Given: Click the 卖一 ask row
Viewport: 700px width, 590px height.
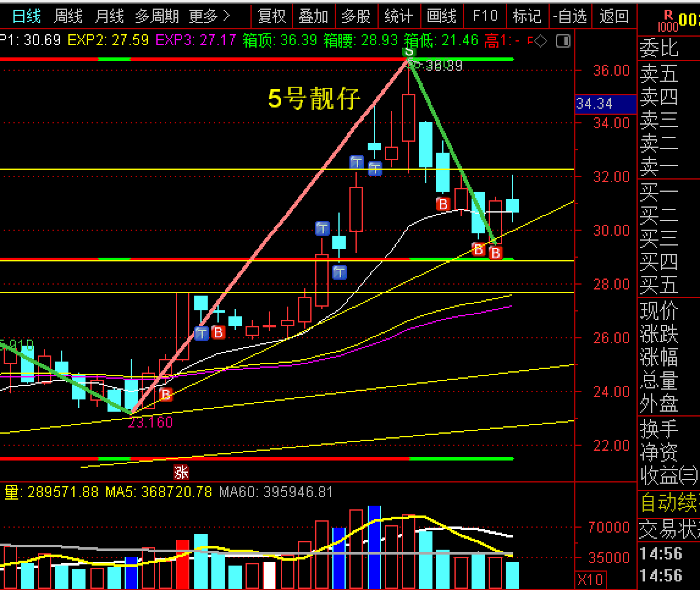Looking at the screenshot, I should 668,167.
